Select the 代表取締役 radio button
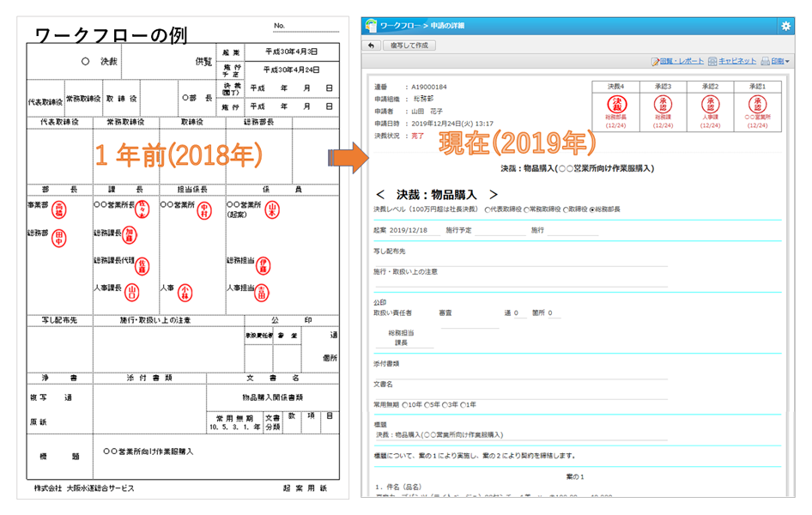The width and height of the screenshot is (812, 515). pos(488,209)
